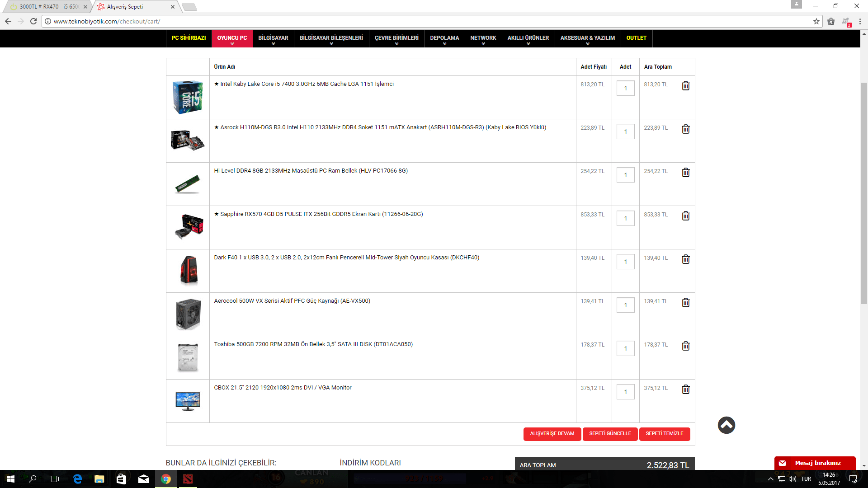
Task: Open the PC SİHİRBAZI menu item
Action: point(189,38)
